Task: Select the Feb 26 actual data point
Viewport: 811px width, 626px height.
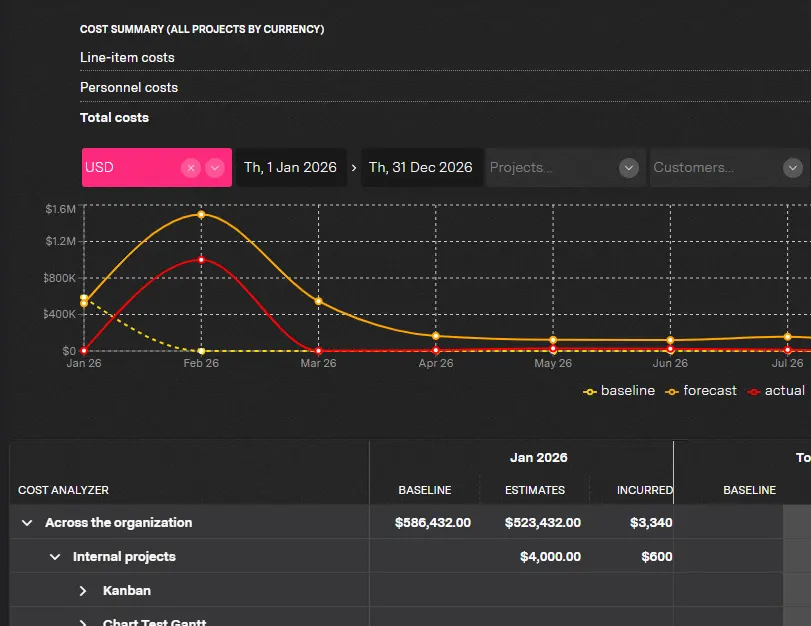Action: 201,260
